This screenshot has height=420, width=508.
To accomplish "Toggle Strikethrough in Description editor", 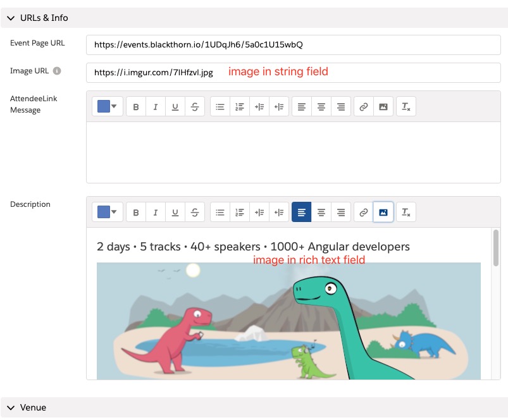I will pyautogui.click(x=195, y=212).
